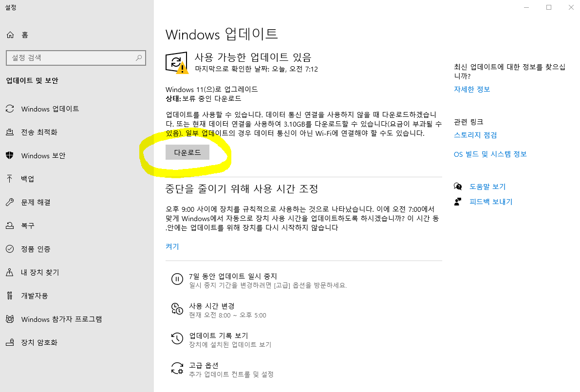
Task: Open 고급 옵션 settings
Action: coord(204,365)
